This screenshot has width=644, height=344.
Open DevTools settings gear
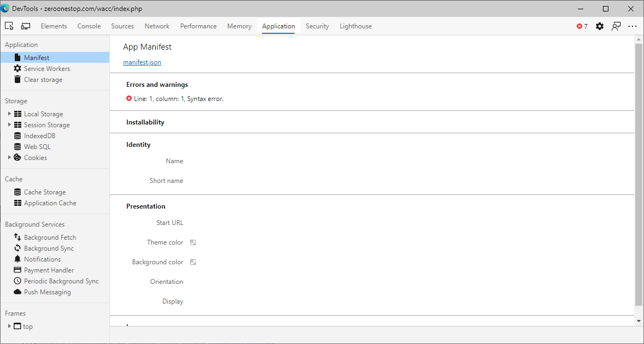pyautogui.click(x=600, y=26)
